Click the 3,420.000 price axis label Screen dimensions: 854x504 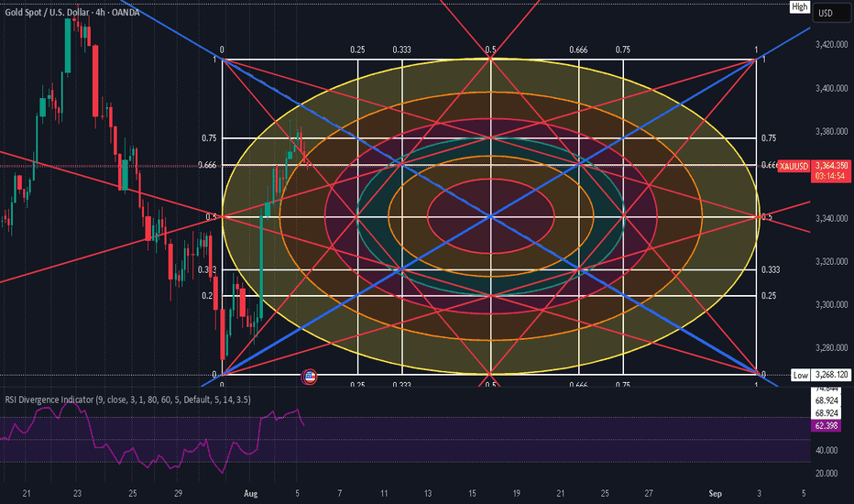point(831,45)
